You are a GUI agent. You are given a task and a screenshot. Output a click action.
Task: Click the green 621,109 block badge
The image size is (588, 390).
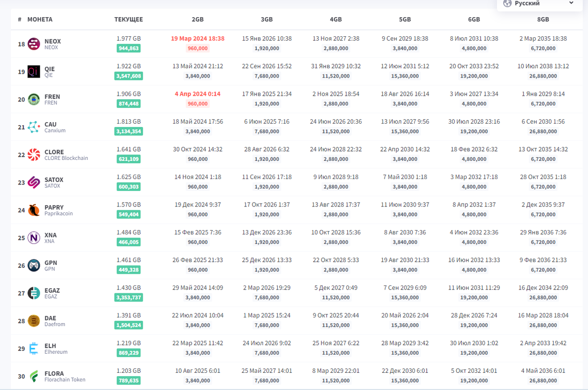click(129, 159)
